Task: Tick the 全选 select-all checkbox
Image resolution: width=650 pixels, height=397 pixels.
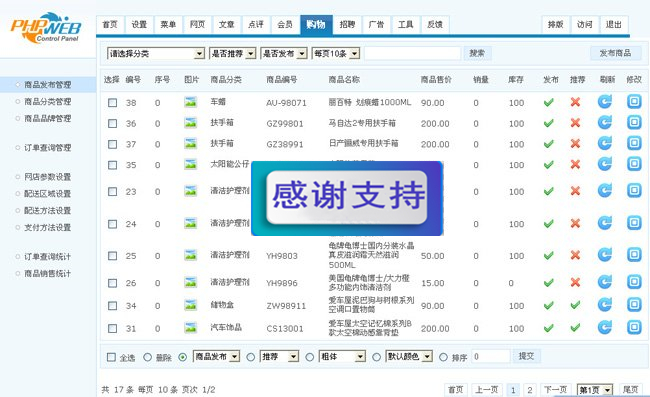Action: tap(111, 357)
